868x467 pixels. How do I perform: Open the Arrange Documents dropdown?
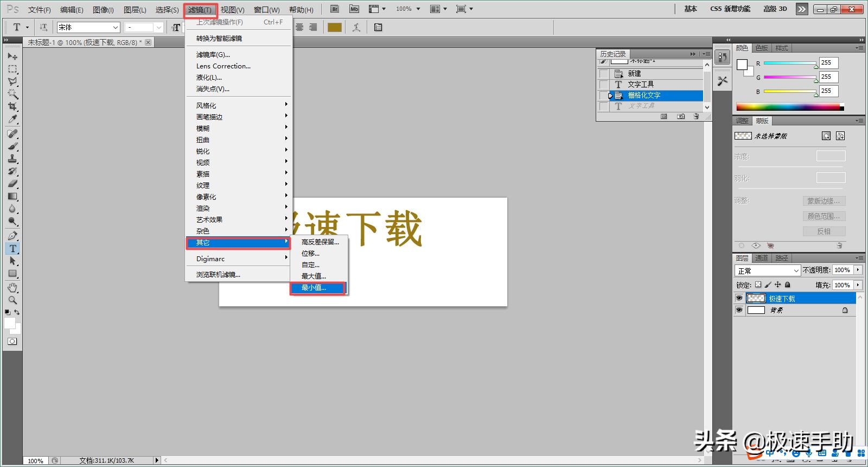pyautogui.click(x=438, y=9)
